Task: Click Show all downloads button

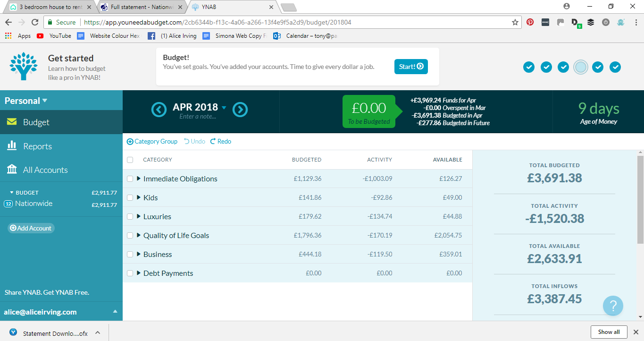Action: click(x=609, y=332)
